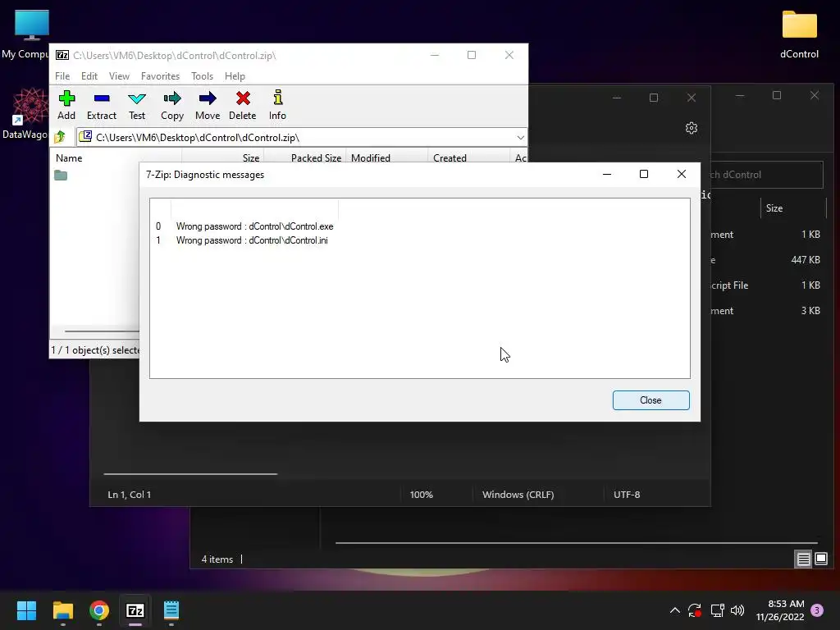The width and height of the screenshot is (840, 630).
Task: Switch Explorer to details view icon
Action: tap(803, 559)
